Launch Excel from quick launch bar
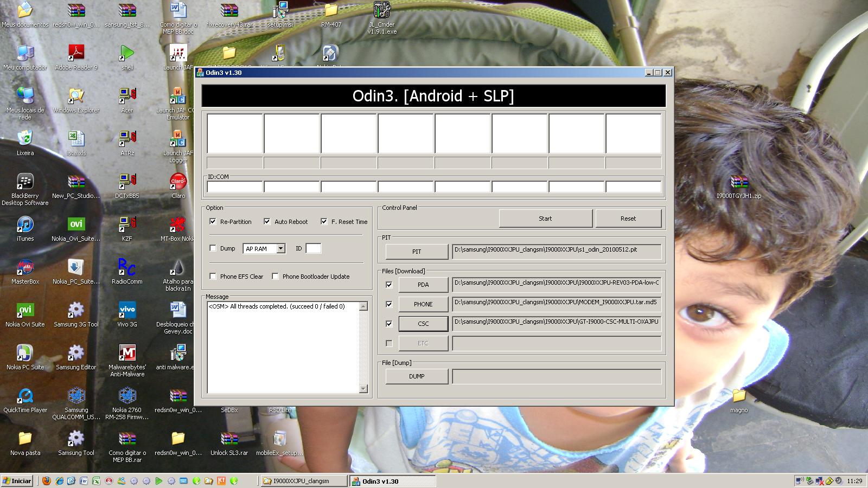The image size is (868, 488). pyautogui.click(x=96, y=481)
